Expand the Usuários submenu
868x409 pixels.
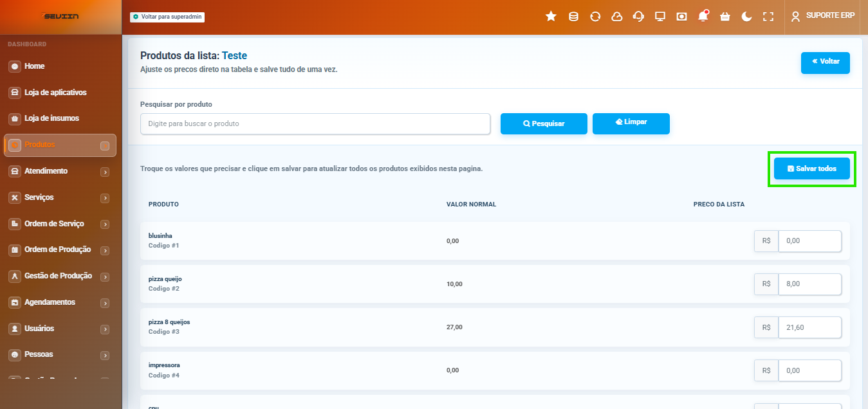point(105,329)
